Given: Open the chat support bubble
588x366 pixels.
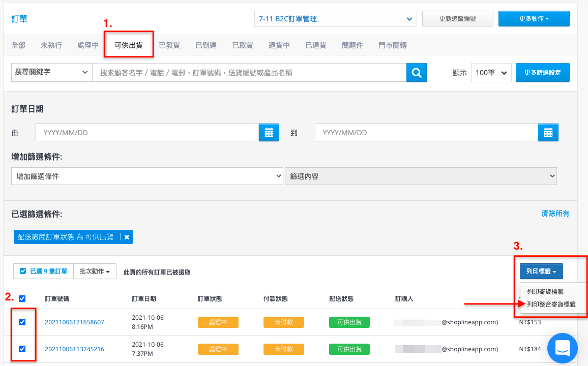Looking at the screenshot, I should (x=563, y=348).
